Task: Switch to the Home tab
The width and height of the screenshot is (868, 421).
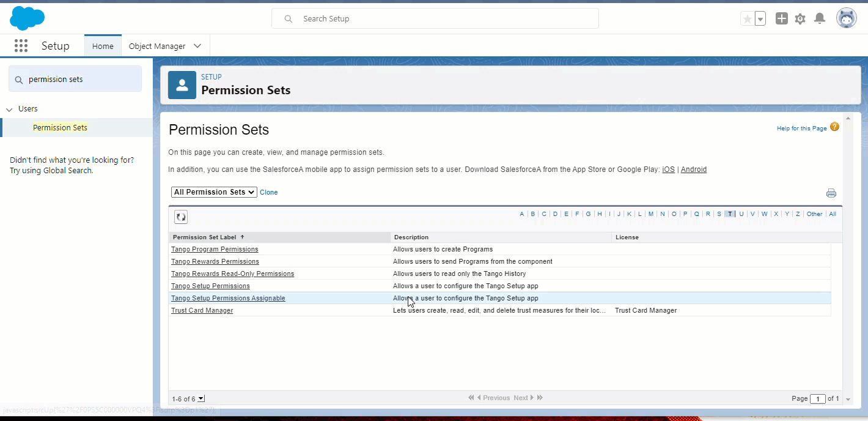Action: pos(103,45)
